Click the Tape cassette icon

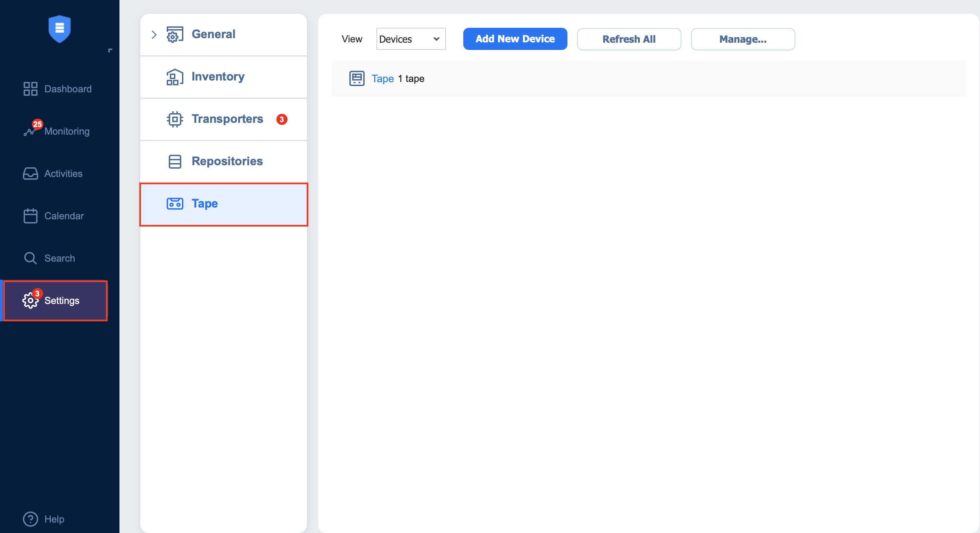click(x=175, y=204)
